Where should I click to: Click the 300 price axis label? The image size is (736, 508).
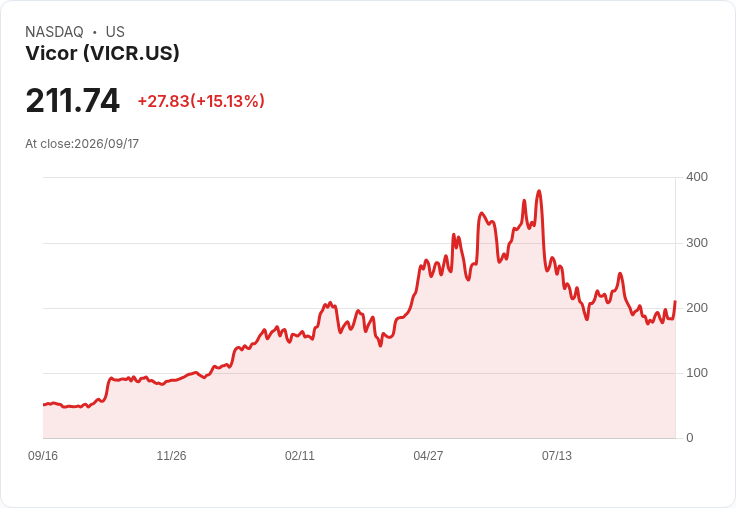coord(697,243)
